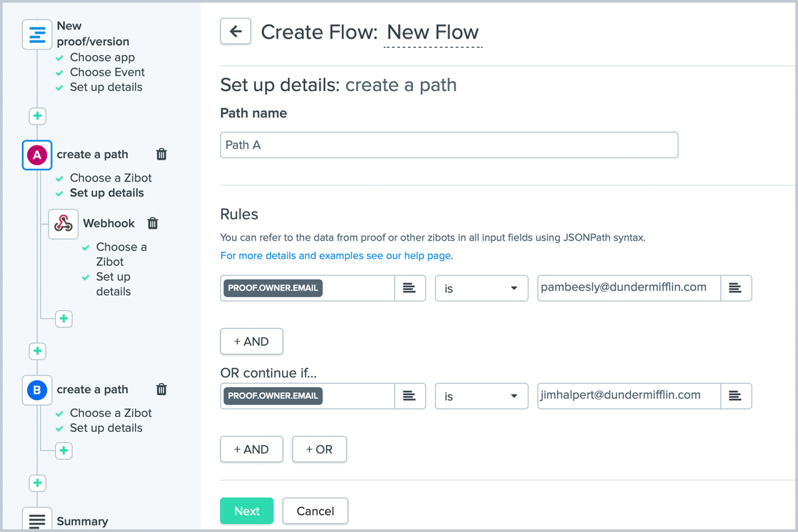Screen dimensions: 798x532
Task: Click the back arrow button
Action: (235, 32)
